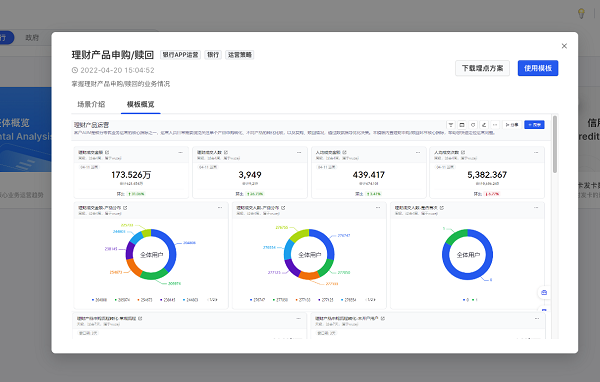Click the refresh icon in dashboard toolbar
Image resolution: width=600 pixels, height=382 pixels.
tap(473, 125)
